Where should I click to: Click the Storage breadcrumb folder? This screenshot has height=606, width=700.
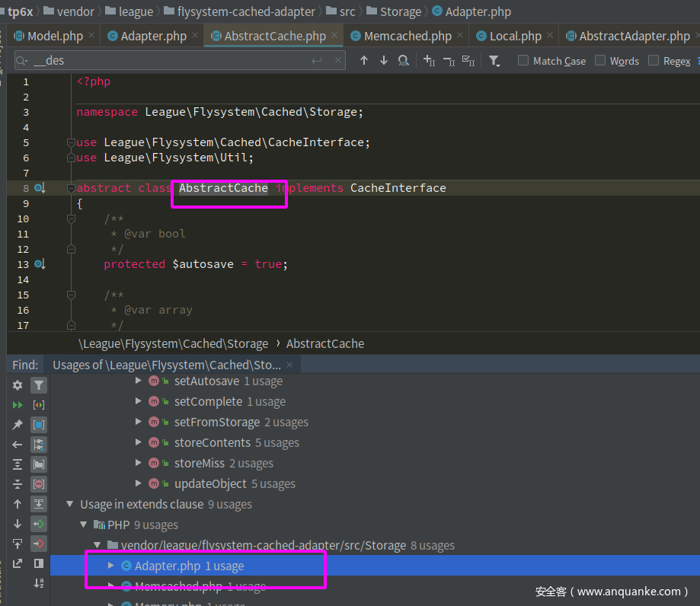(400, 11)
